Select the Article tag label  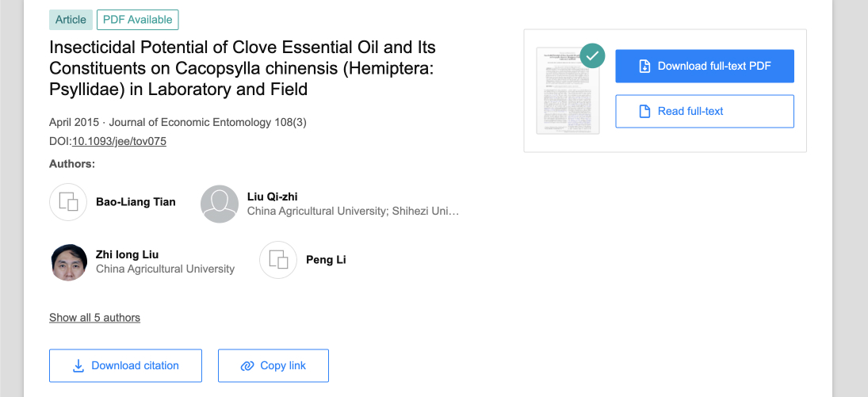coord(71,20)
